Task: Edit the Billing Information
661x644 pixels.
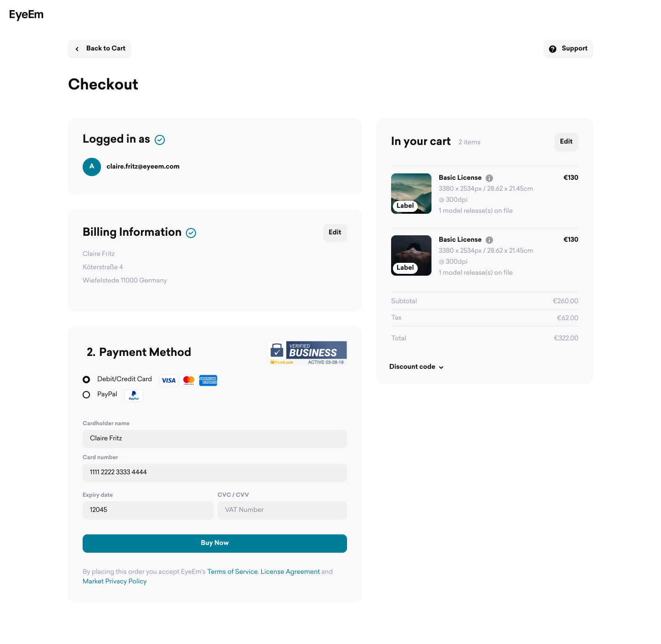Action: (335, 233)
